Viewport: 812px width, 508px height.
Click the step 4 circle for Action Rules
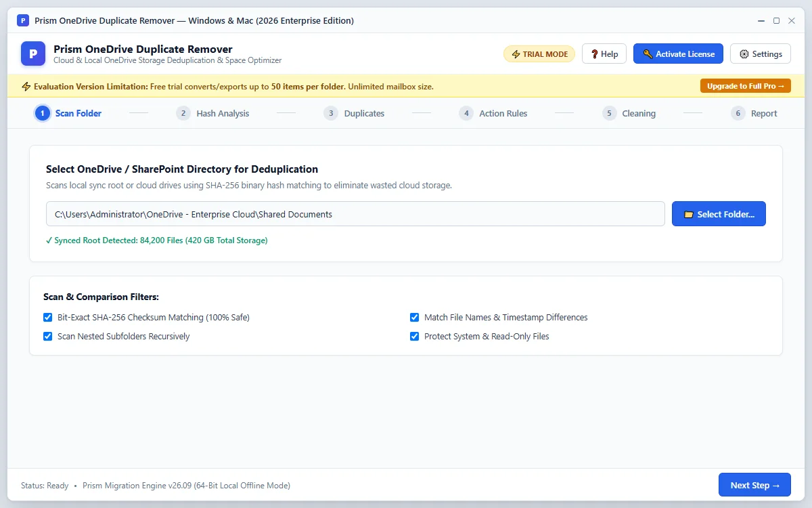pos(466,113)
